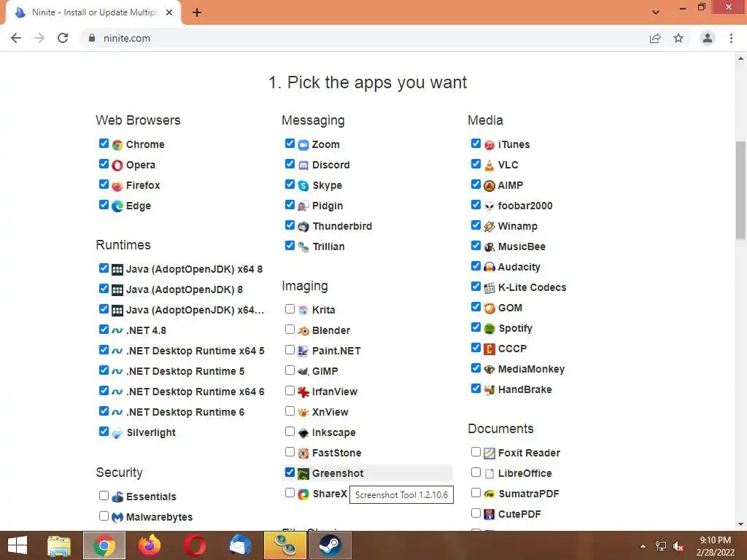The image size is (747, 560).
Task: Click the IrfanView red icon
Action: (303, 392)
